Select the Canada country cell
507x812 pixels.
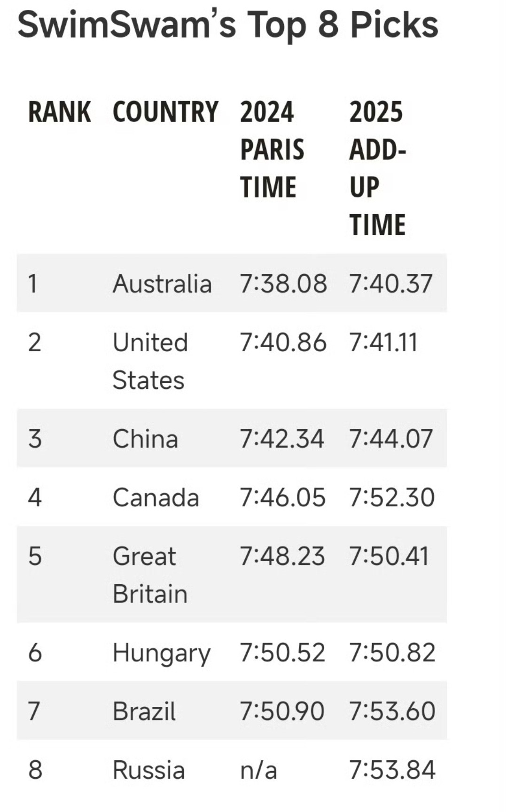[156, 497]
